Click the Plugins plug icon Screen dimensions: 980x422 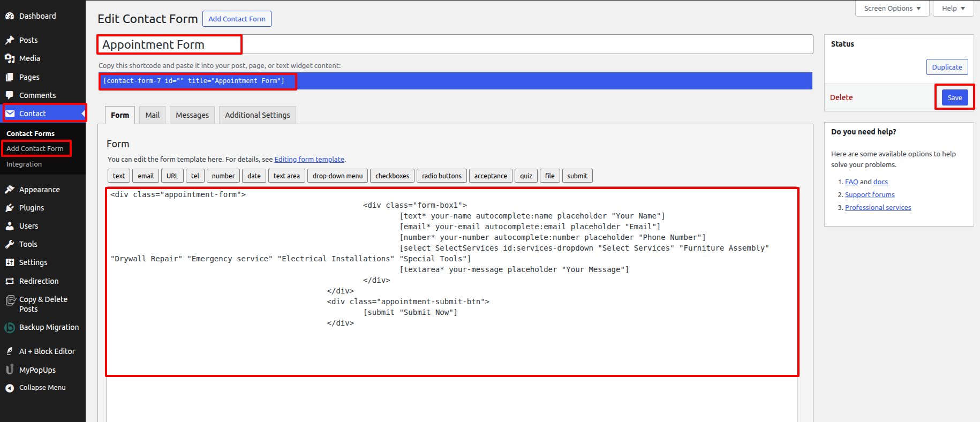[x=10, y=208]
